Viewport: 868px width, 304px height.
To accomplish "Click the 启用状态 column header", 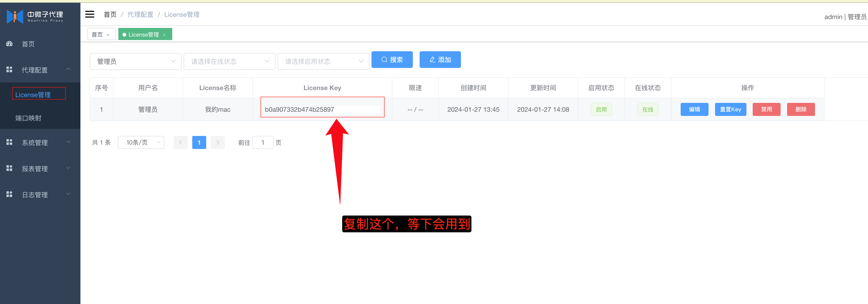I will 601,88.
